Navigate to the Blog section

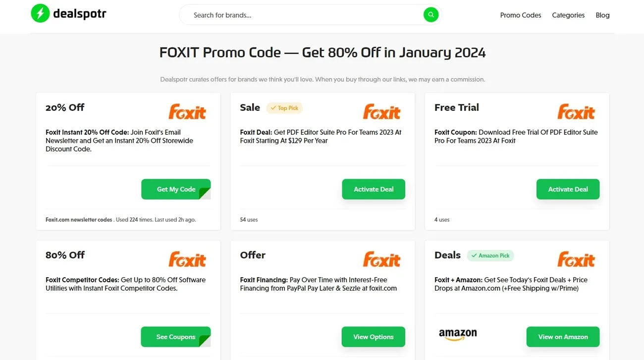[602, 15]
